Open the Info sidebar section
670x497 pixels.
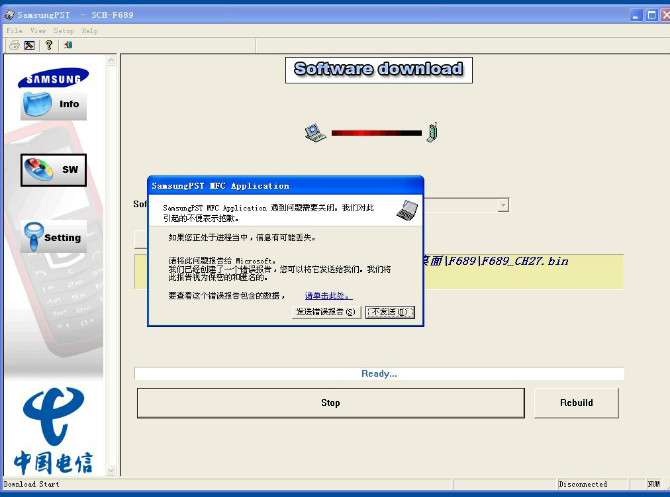53,105
